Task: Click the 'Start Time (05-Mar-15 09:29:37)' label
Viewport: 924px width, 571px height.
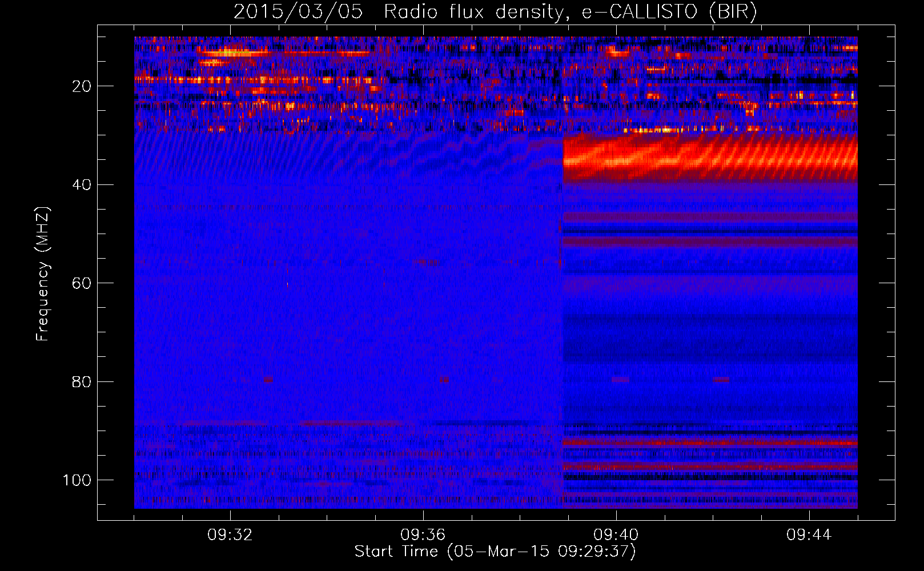Action: click(495, 552)
